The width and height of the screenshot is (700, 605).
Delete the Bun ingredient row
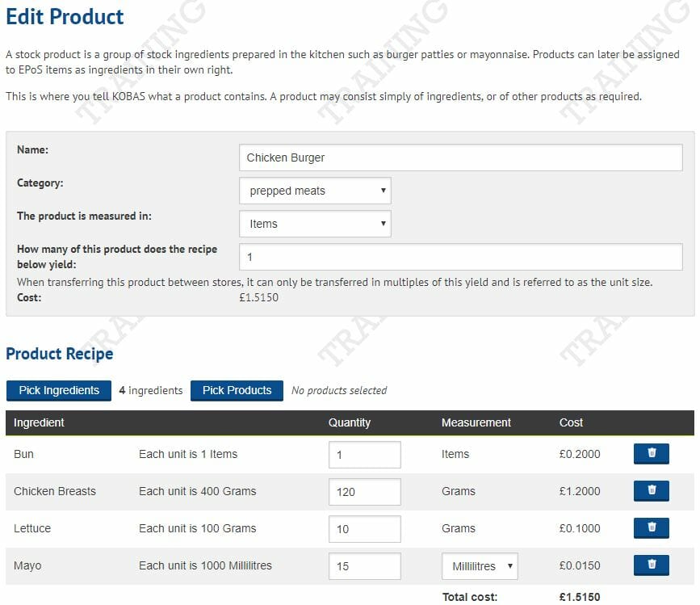(652, 454)
